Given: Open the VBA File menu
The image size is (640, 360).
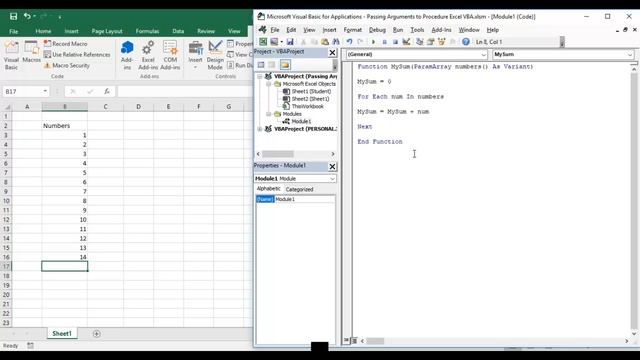Looking at the screenshot, I should coord(275,30).
